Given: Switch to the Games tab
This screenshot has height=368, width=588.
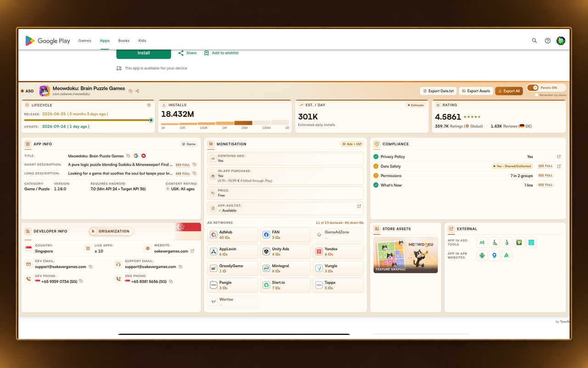Looking at the screenshot, I should click(85, 40).
